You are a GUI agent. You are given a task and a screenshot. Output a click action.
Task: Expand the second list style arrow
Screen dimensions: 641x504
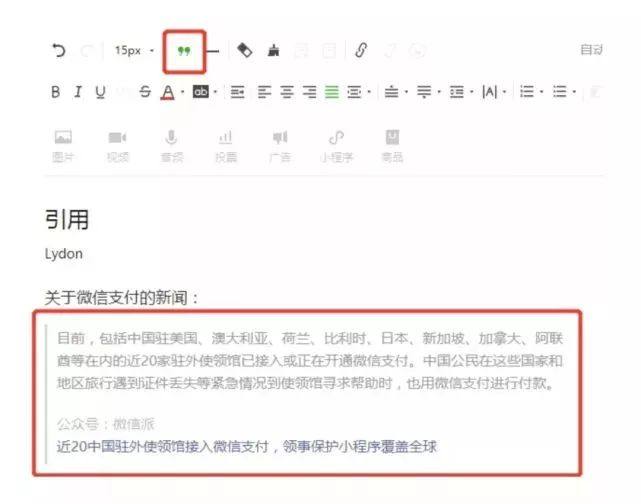click(x=574, y=92)
